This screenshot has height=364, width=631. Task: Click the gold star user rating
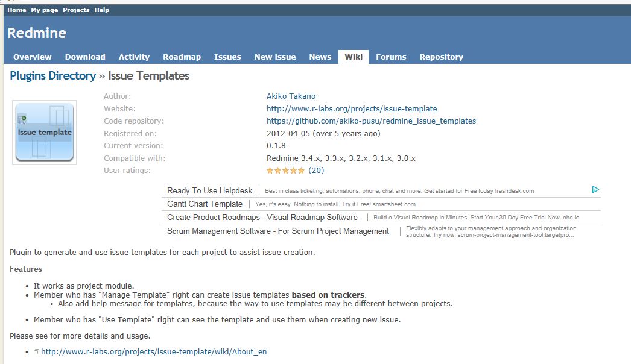[x=285, y=171]
